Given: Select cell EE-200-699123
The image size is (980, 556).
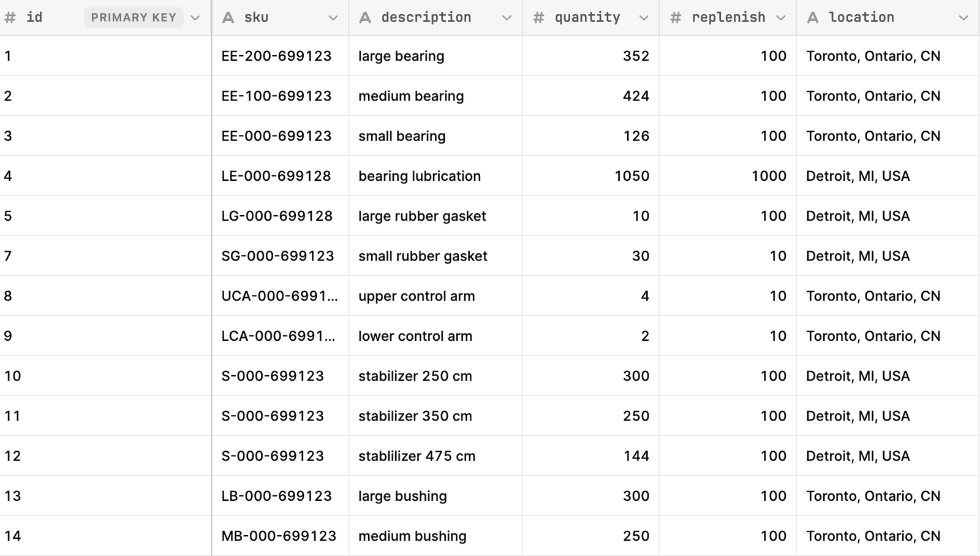Looking at the screenshot, I should (281, 56).
